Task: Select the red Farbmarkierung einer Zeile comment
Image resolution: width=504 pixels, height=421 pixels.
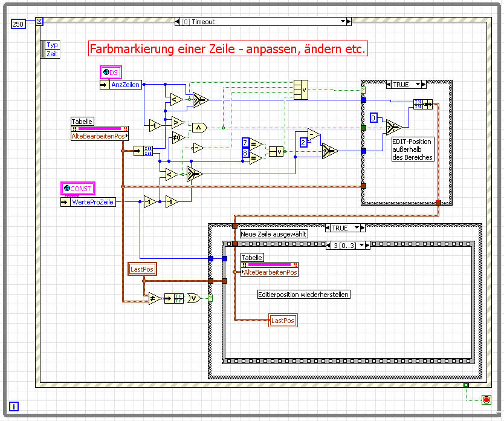Action: [228, 49]
